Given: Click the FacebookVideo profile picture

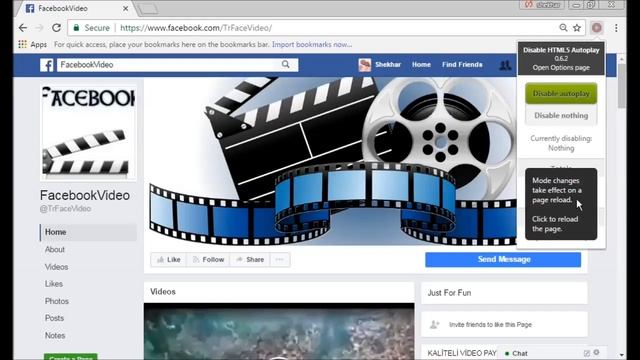Looking at the screenshot, I should click(88, 132).
